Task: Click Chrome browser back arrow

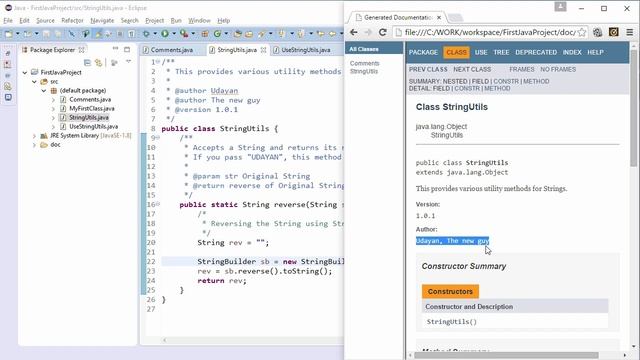Action: coord(354,32)
